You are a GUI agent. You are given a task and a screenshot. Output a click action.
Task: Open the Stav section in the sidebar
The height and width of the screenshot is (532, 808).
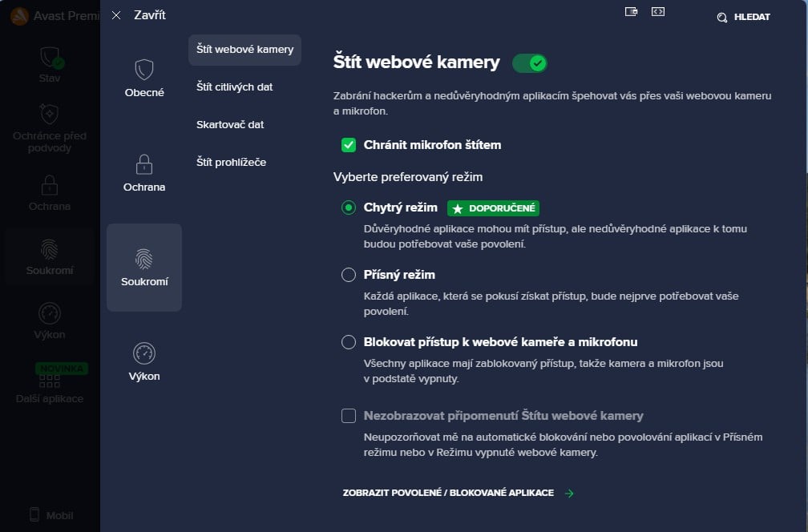point(49,62)
